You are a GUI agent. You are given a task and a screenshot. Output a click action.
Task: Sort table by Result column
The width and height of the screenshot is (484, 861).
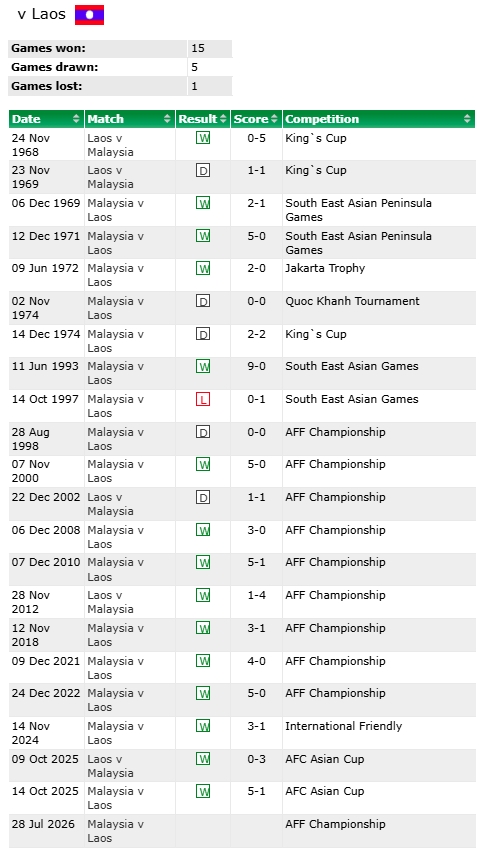[203, 119]
